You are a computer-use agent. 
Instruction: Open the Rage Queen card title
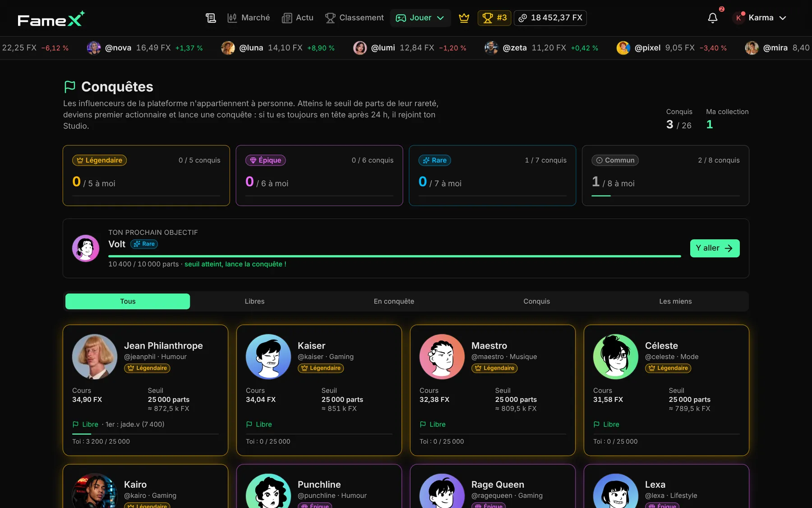click(498, 485)
